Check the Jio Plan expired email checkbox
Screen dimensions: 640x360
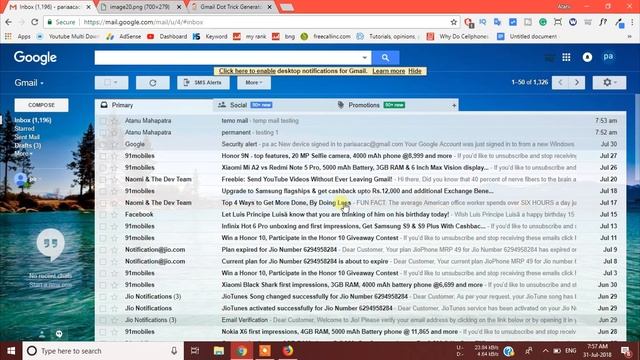pos(103,249)
